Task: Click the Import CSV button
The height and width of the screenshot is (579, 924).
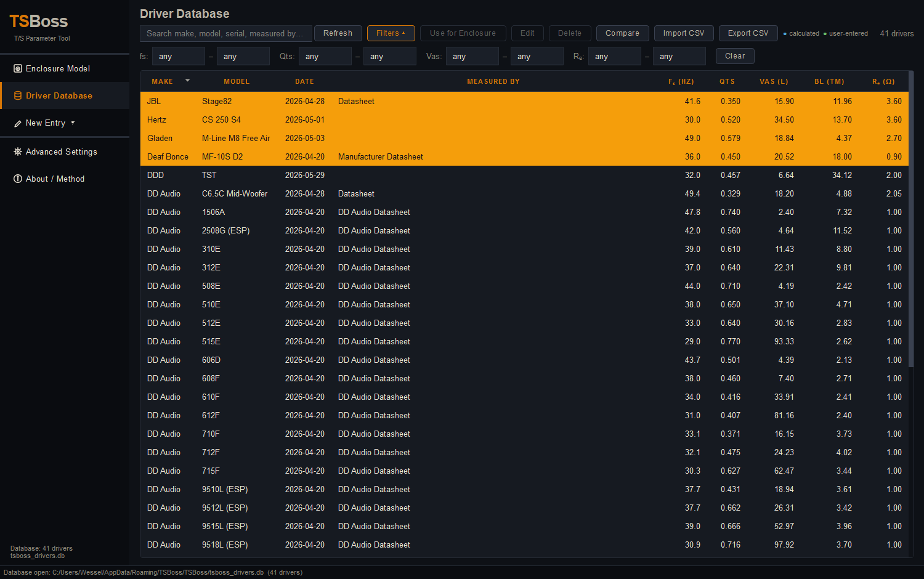Action: pyautogui.click(x=684, y=33)
